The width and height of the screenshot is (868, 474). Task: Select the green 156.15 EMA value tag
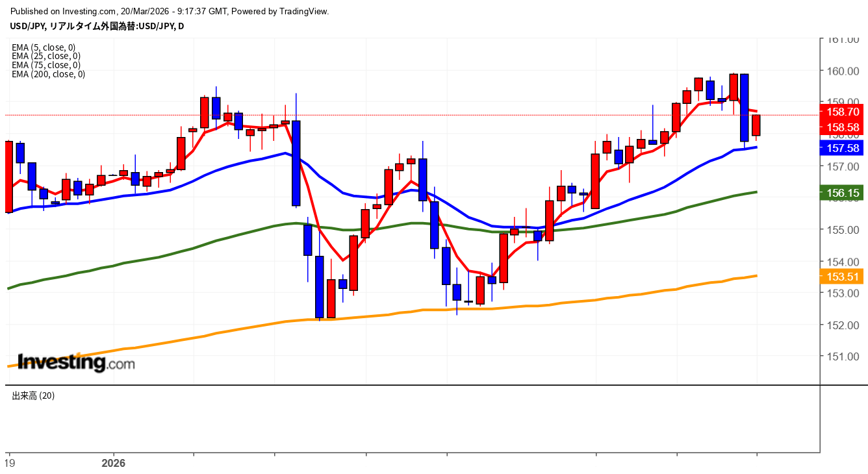843,193
